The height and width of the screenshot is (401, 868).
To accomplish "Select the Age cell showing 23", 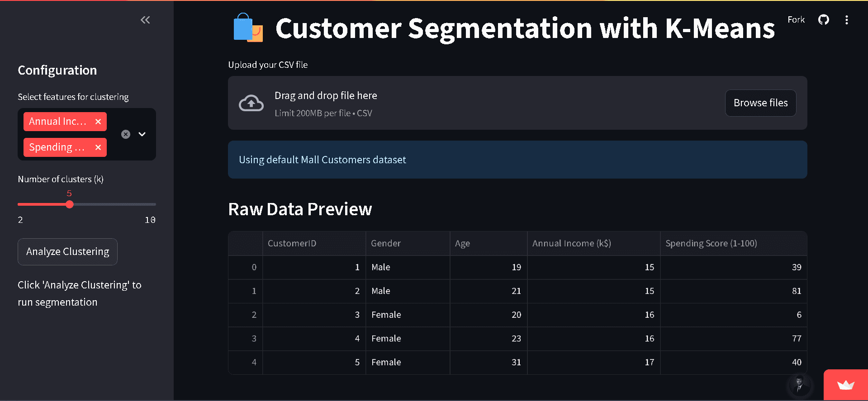I will click(489, 339).
